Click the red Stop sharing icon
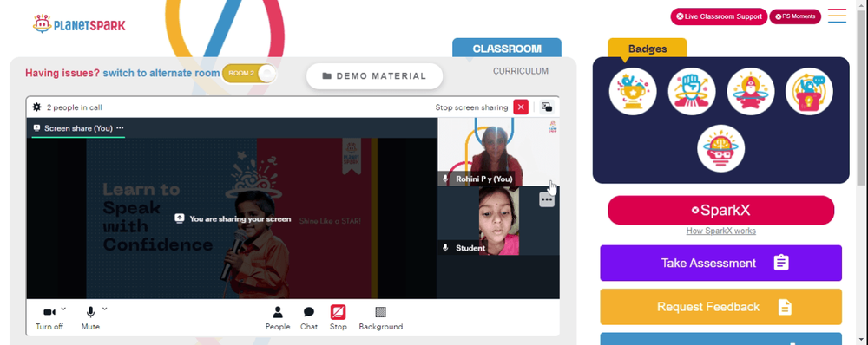Viewport: 868px width, 345px height. [x=339, y=312]
